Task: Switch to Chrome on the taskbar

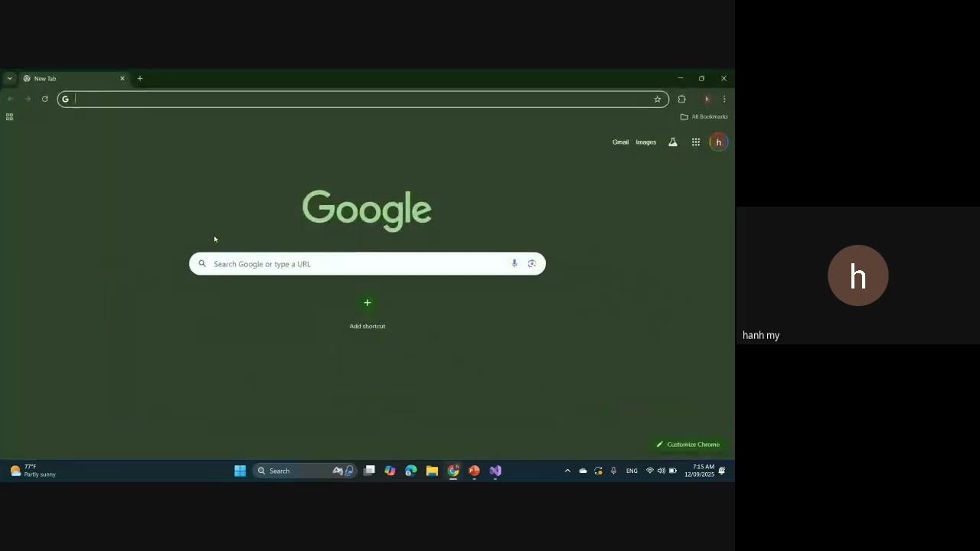Action: (453, 471)
